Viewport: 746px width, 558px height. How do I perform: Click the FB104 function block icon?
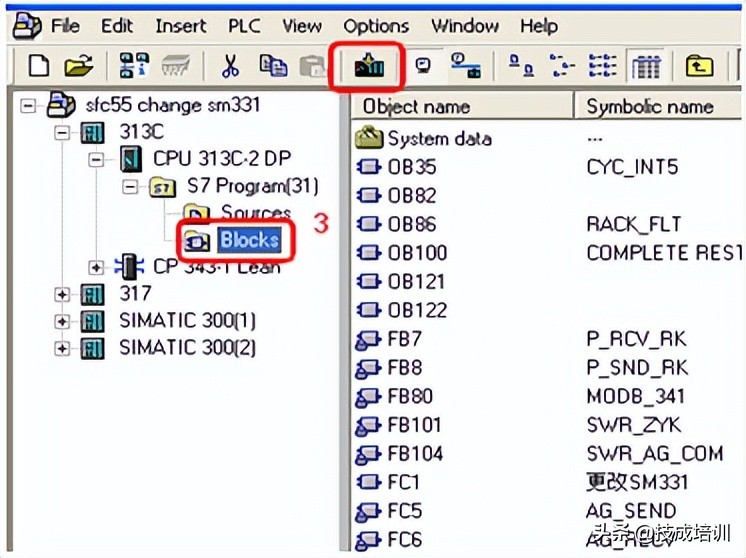(368, 454)
